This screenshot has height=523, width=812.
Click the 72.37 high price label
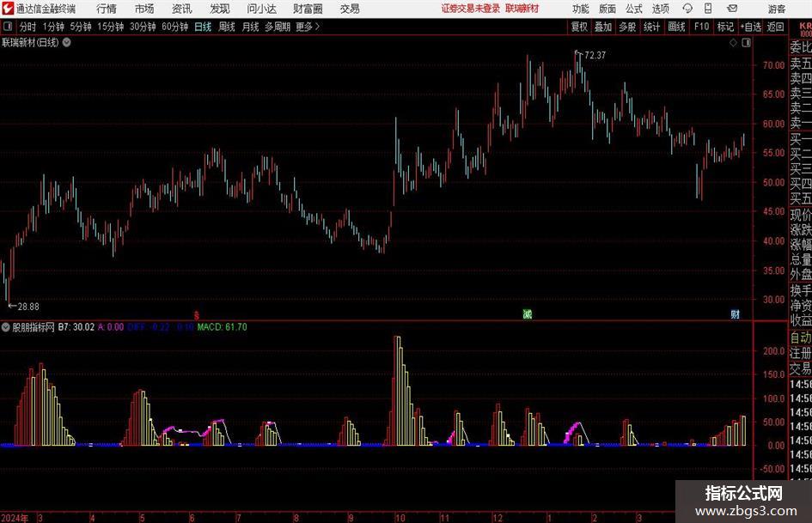point(595,56)
